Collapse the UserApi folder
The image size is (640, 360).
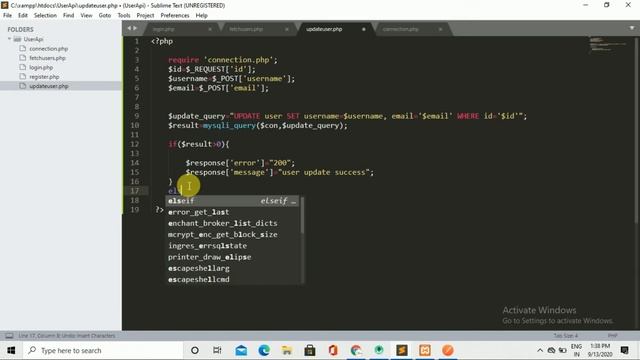point(9,39)
